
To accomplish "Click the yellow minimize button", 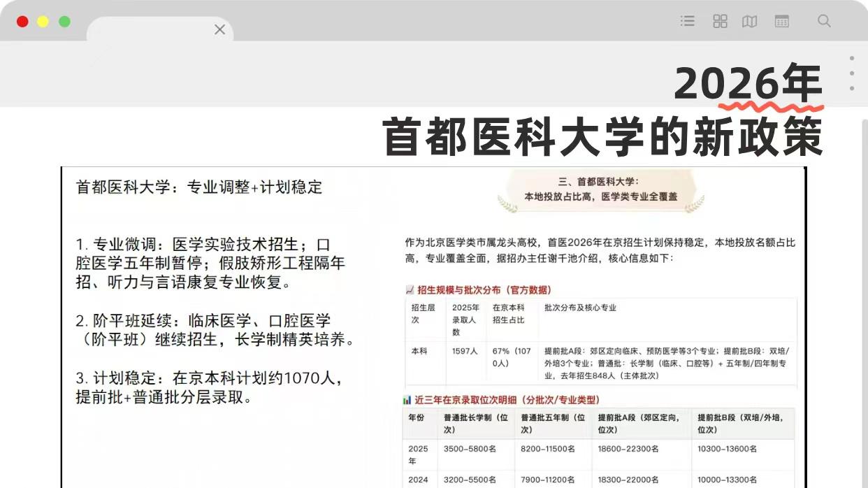I will pyautogui.click(x=43, y=22).
